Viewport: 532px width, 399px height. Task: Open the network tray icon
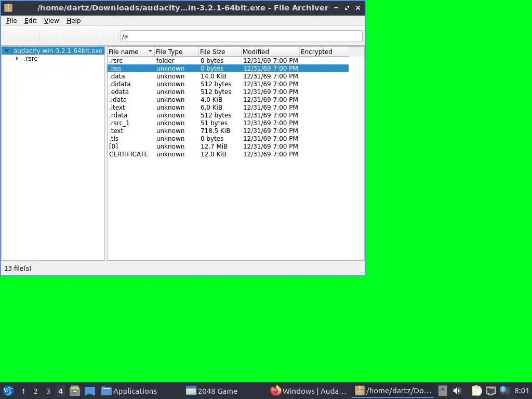[491, 391]
